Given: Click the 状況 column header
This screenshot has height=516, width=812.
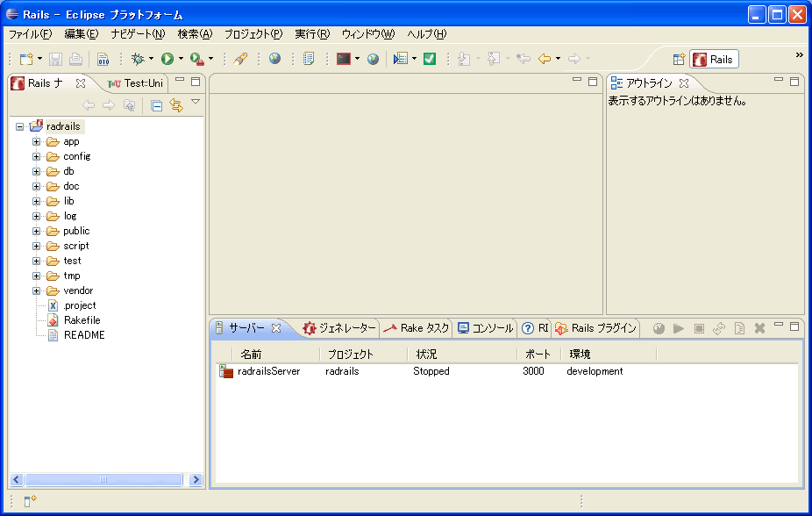Looking at the screenshot, I should [462, 355].
